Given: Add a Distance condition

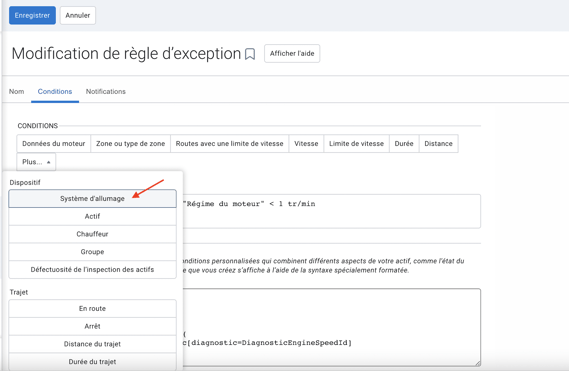Looking at the screenshot, I should pyautogui.click(x=439, y=143).
